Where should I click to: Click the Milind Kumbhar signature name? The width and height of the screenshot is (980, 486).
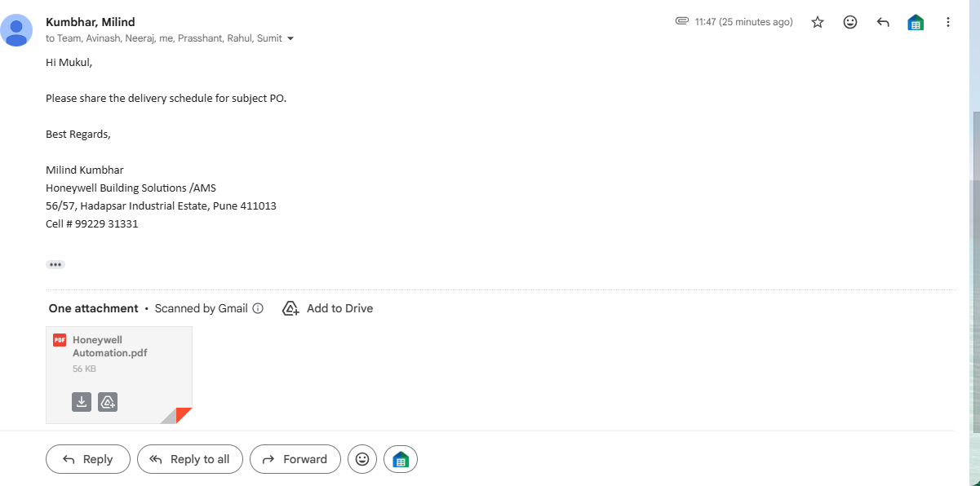[85, 170]
